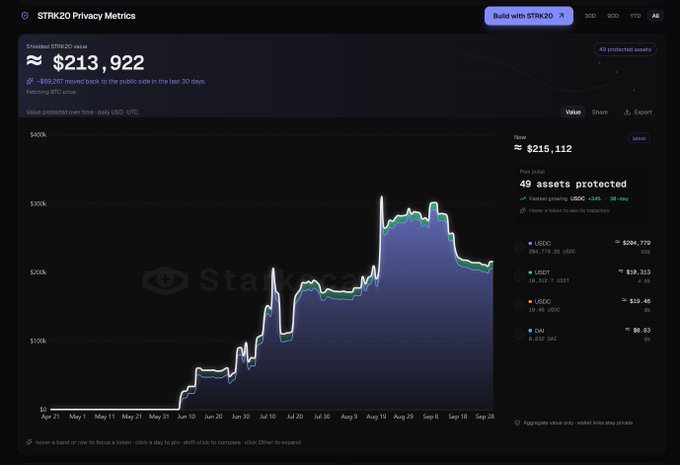Screen dimensions: 680x465
Task: Click the arrow icon in Build with STRK20
Action: [x=561, y=16]
